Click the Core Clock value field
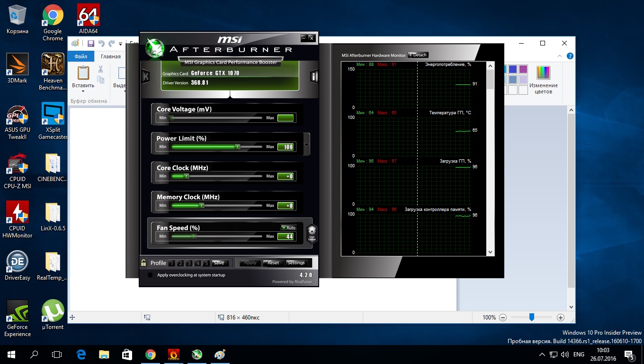The height and width of the screenshot is (364, 644). pyautogui.click(x=286, y=176)
